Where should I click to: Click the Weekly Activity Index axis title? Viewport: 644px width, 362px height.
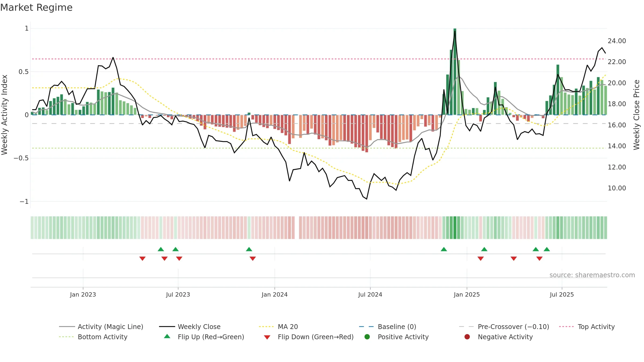click(5, 115)
